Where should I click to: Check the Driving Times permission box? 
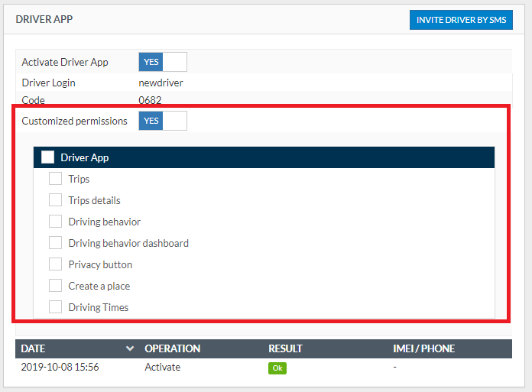click(x=55, y=307)
